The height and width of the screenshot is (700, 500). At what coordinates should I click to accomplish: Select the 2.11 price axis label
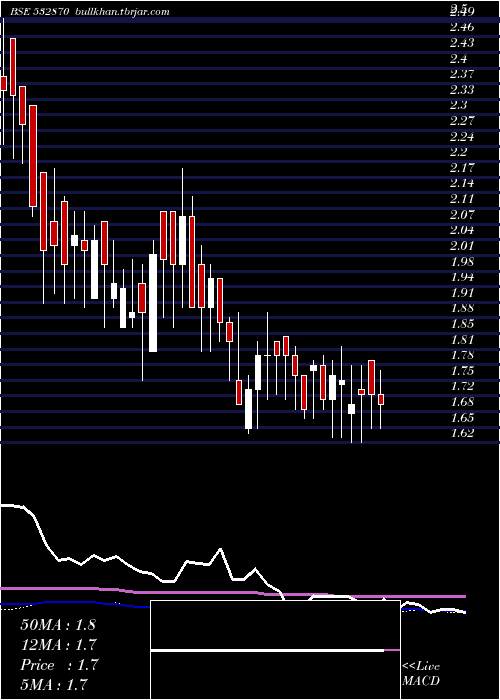[462, 199]
